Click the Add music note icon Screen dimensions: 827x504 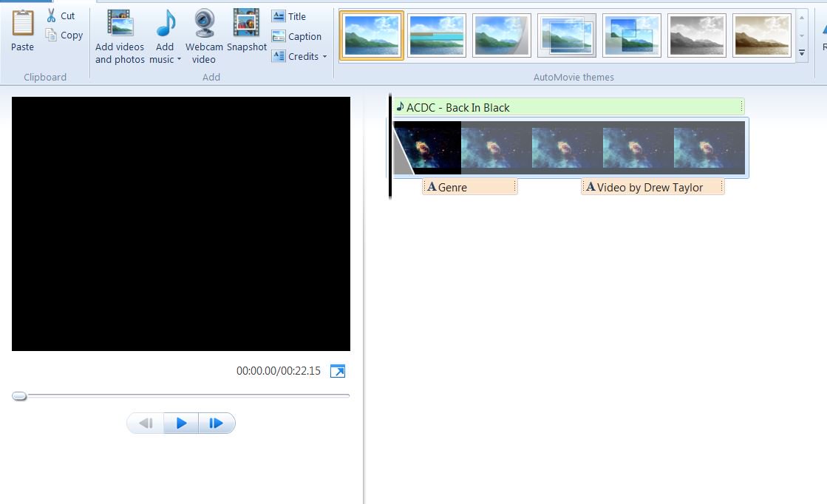[166, 24]
